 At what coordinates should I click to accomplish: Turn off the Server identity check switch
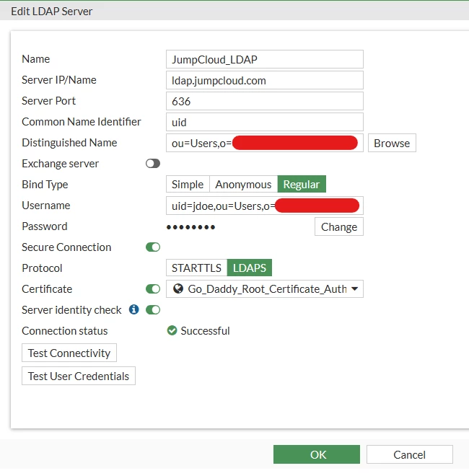[153, 310]
